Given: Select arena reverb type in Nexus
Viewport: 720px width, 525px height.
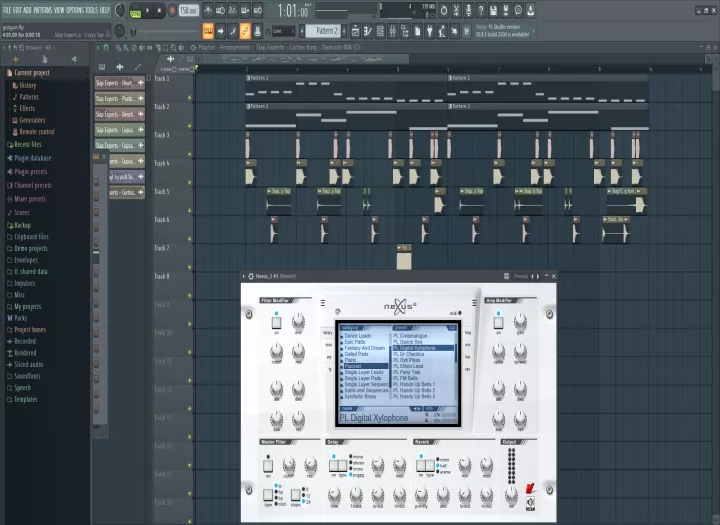Looking at the screenshot, I should coord(443,472).
